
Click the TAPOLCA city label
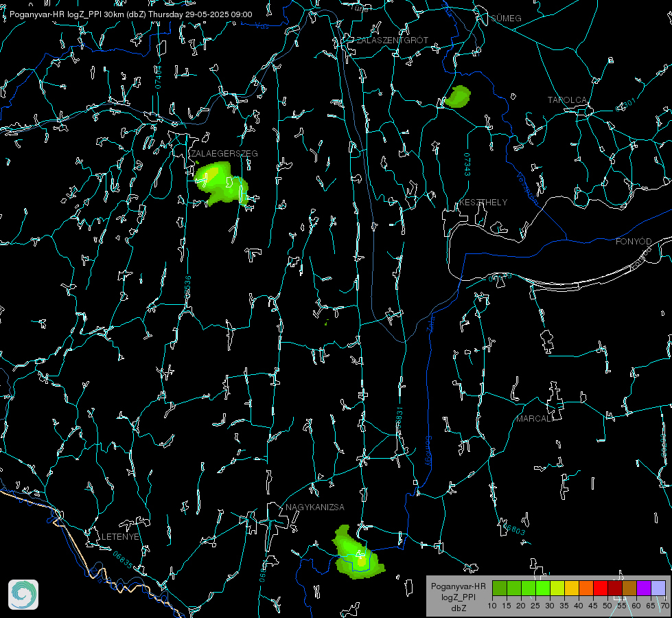tap(567, 100)
